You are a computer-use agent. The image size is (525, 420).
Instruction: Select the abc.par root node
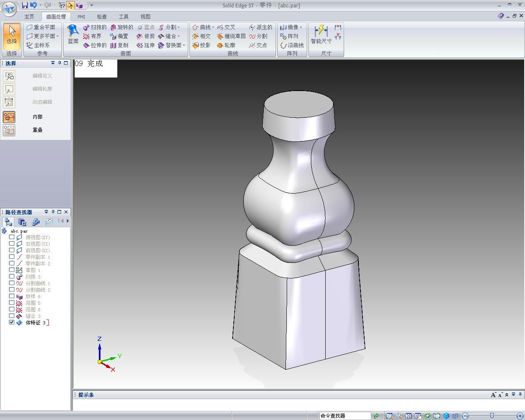[x=19, y=231]
